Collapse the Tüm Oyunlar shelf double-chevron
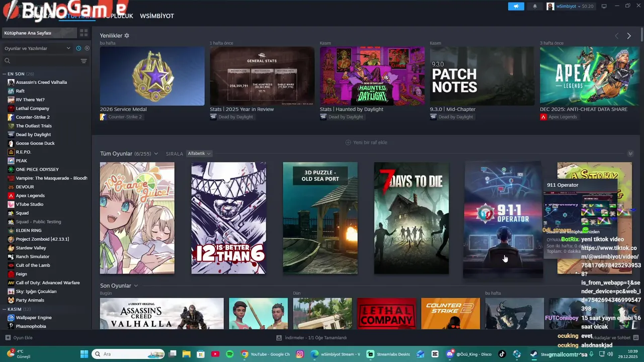This screenshot has height=362, width=644. (630, 153)
